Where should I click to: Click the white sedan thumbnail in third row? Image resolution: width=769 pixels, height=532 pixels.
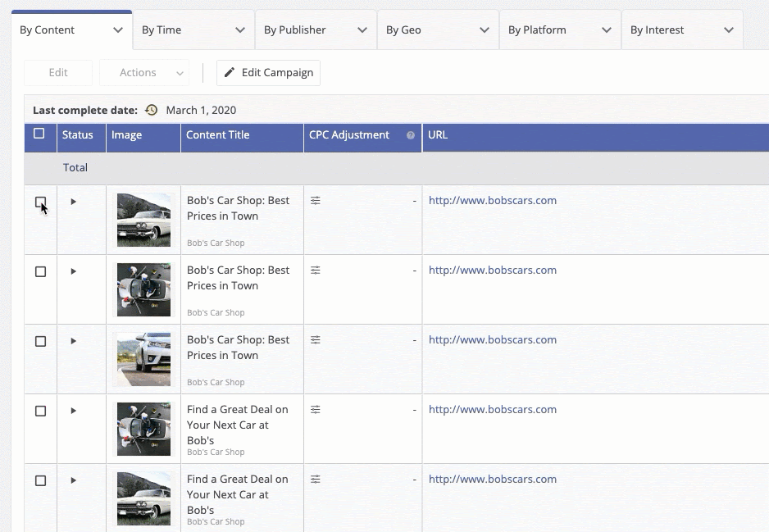point(143,359)
